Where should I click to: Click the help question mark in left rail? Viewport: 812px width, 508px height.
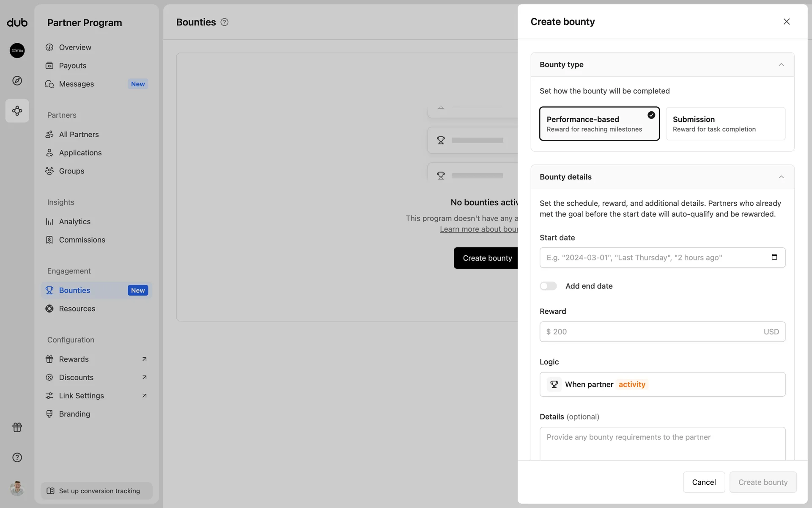point(17,457)
